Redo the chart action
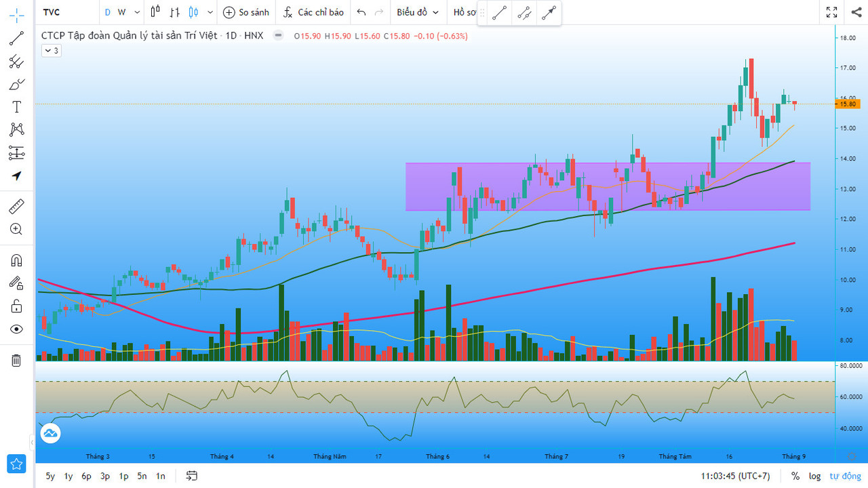Viewport: 868px width, 488px height. [x=379, y=12]
